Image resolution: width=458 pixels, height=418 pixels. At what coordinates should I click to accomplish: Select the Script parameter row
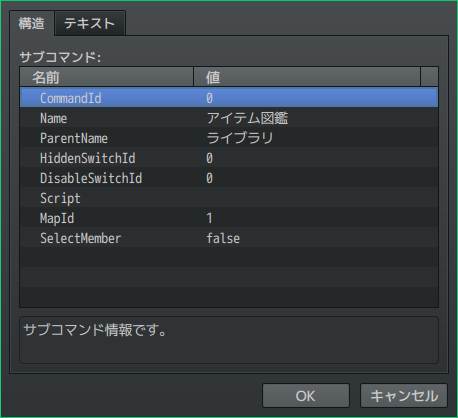pos(229,197)
